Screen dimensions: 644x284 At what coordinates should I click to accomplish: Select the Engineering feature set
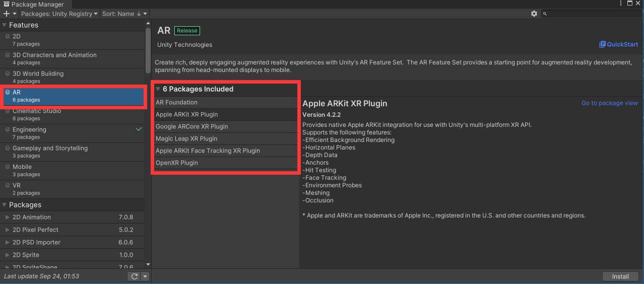pyautogui.click(x=73, y=133)
